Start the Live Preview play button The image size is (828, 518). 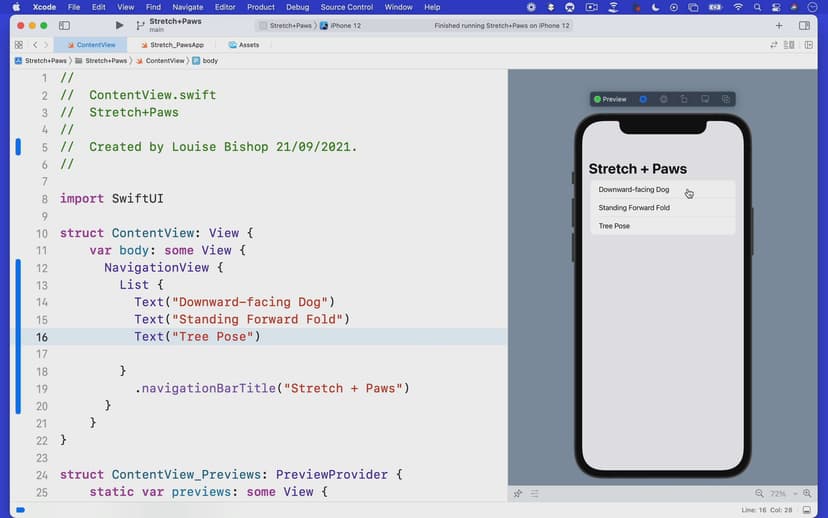pos(643,99)
